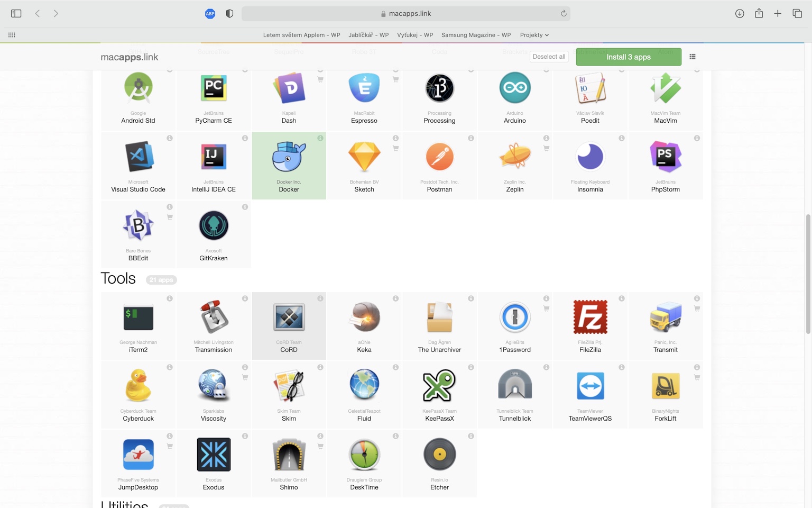This screenshot has height=508, width=812.
Task: Show info for iTerm2 tile
Action: point(170,298)
